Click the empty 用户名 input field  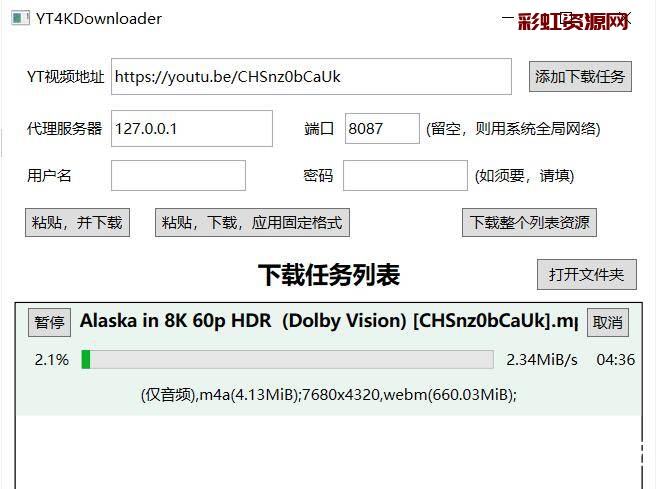[178, 175]
